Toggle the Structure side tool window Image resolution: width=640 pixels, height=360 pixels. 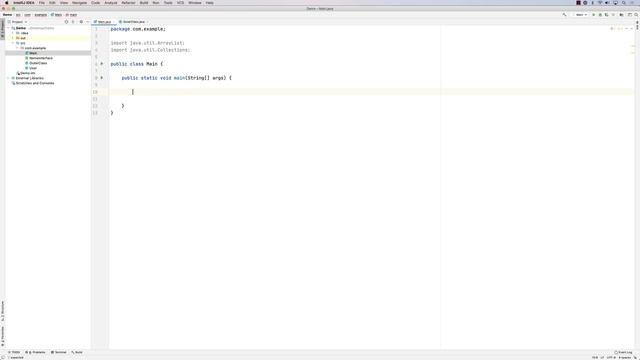pyautogui.click(x=2, y=311)
